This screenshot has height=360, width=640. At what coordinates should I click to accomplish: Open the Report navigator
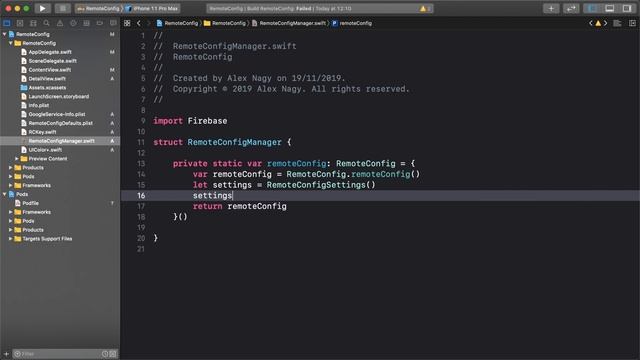[113, 23]
